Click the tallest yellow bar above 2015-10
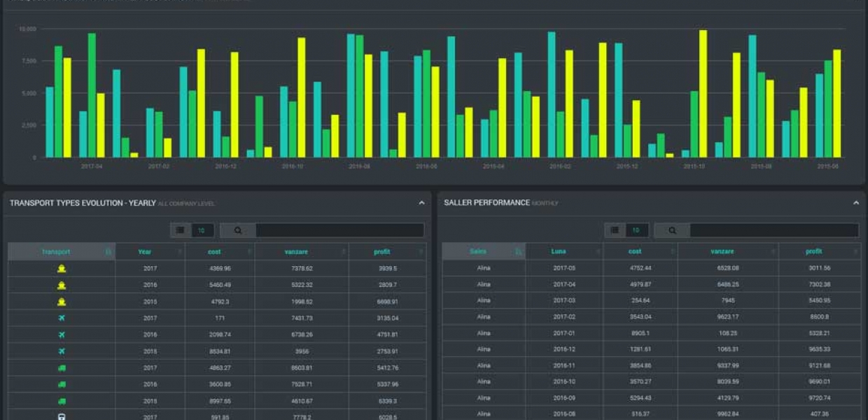The width and height of the screenshot is (868, 420). point(703,94)
